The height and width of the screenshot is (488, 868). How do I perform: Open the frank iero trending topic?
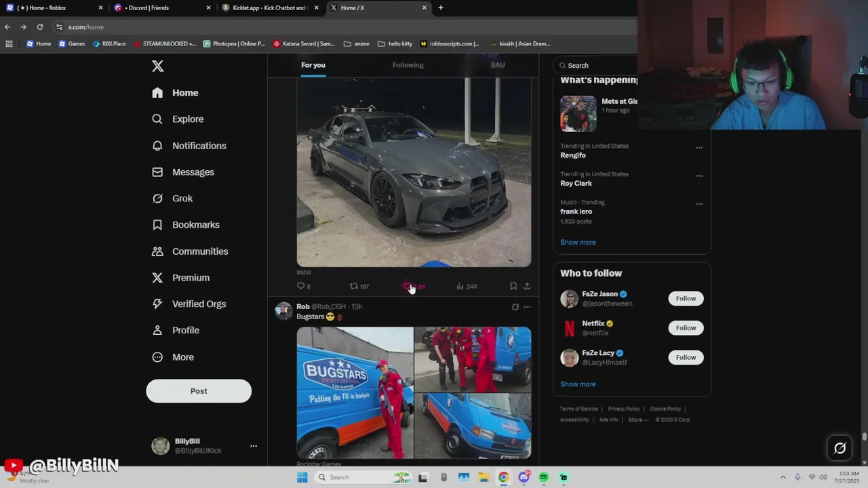click(x=576, y=211)
